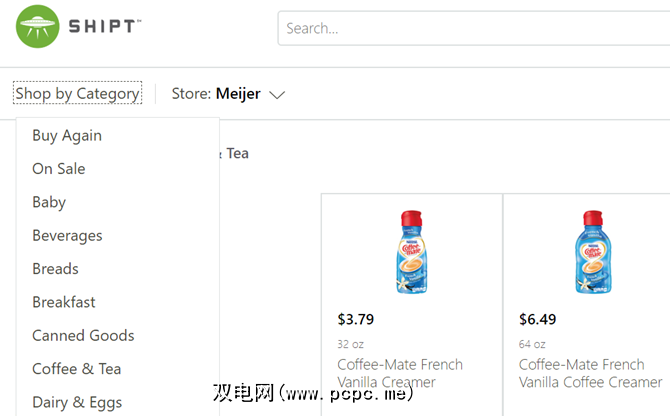Open Coffee-Mate French Vanilla Creamer title
Image resolution: width=670 pixels, height=416 pixels.
[399, 373]
